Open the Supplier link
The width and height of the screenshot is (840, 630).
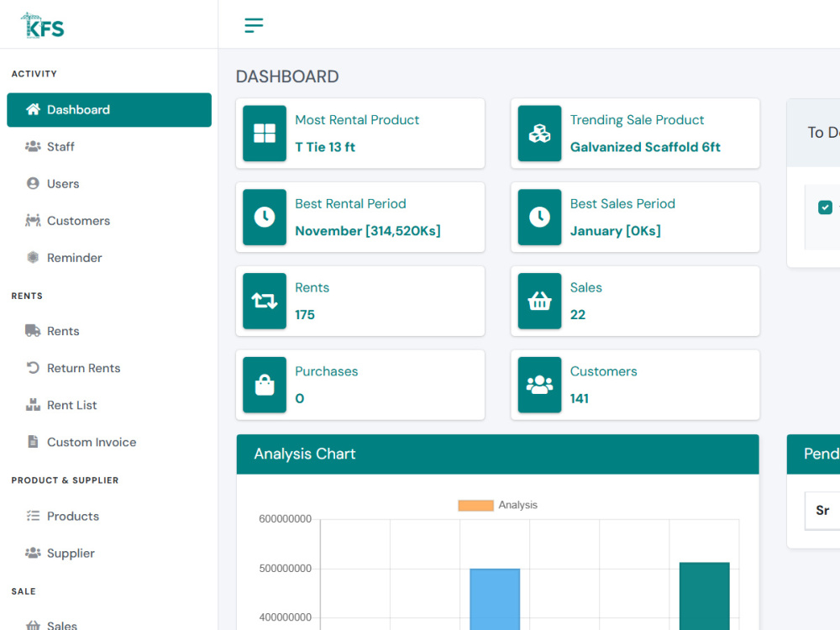click(x=109, y=553)
